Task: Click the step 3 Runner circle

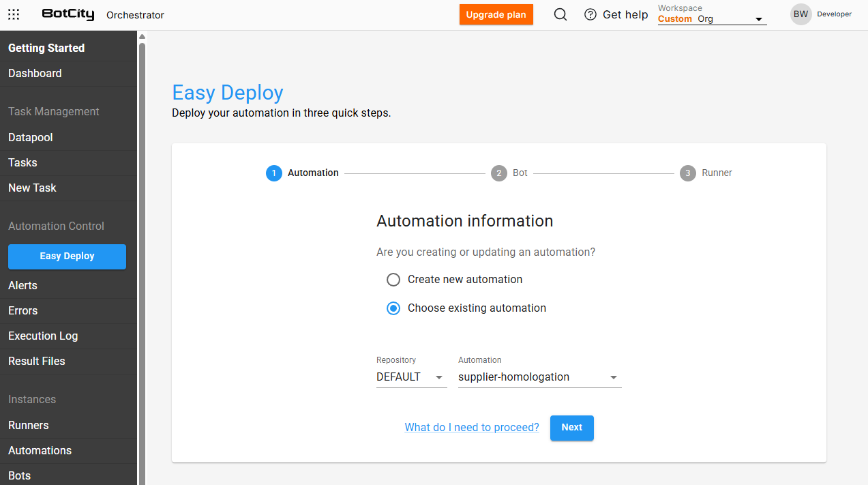Action: click(x=688, y=173)
